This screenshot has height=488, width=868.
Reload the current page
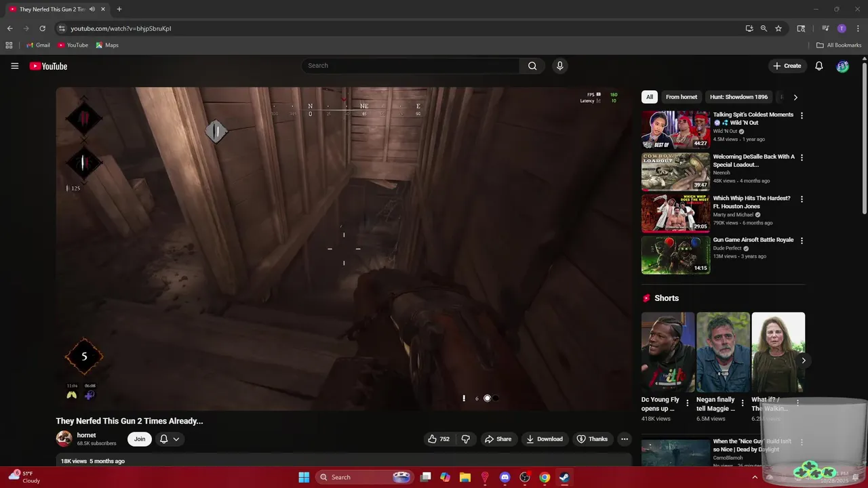[x=42, y=28]
